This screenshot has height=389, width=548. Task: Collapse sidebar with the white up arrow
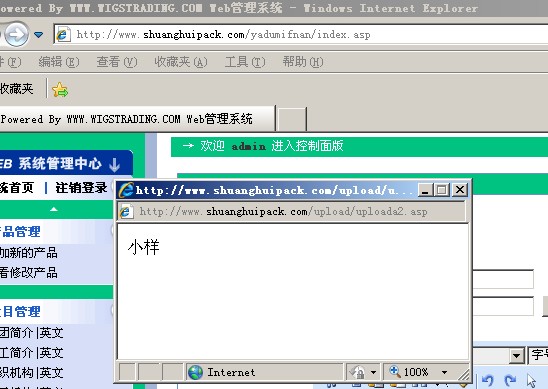[x=53, y=209]
